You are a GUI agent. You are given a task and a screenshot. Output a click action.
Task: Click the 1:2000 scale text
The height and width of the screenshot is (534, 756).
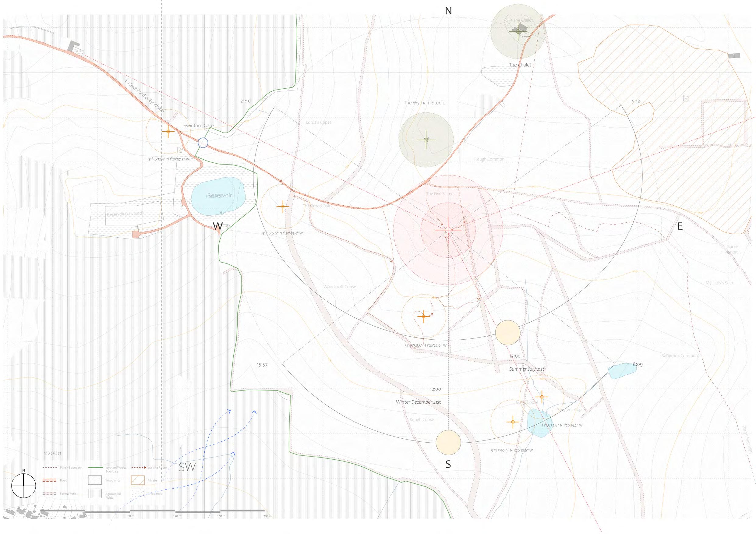(52, 453)
